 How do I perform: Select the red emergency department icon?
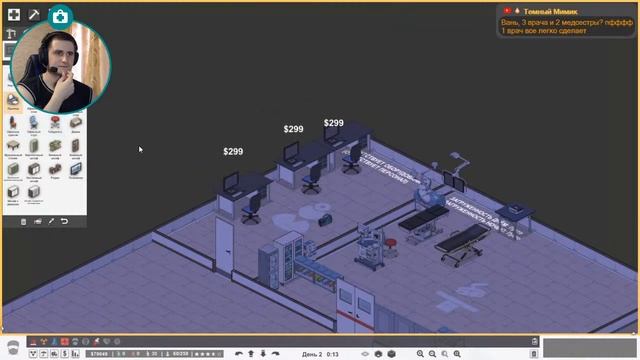33,341
